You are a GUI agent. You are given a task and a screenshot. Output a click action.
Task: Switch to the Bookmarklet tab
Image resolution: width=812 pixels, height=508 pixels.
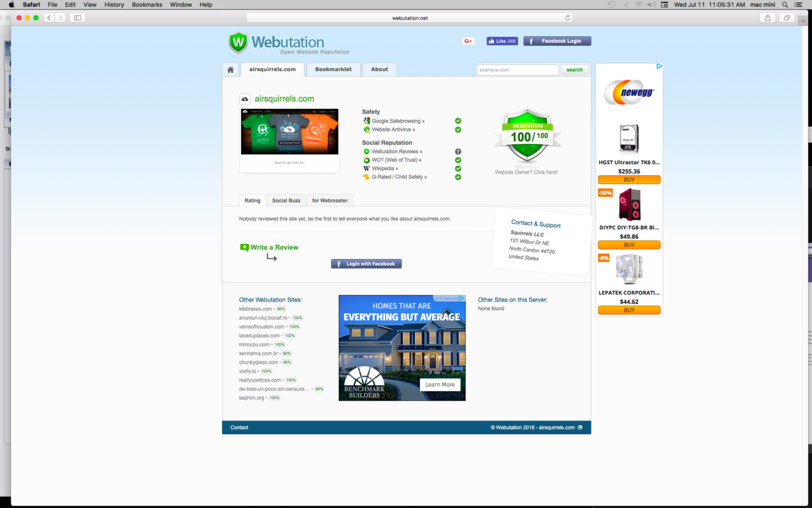coord(333,70)
